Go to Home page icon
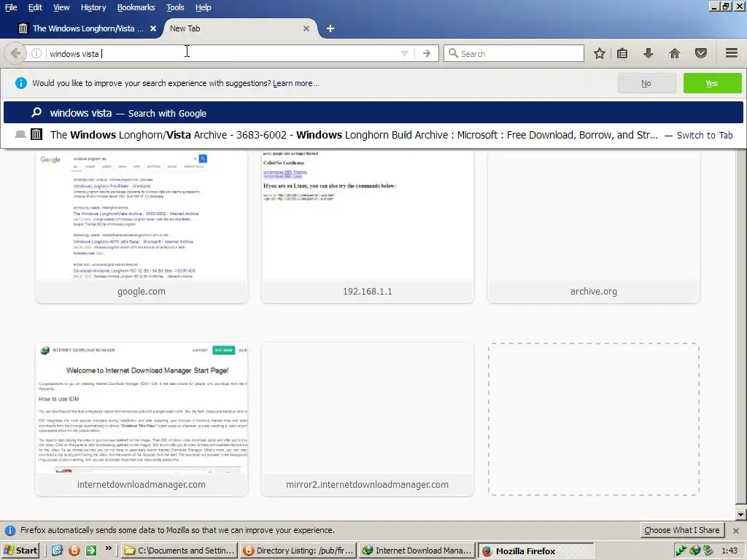The image size is (747, 560). pyautogui.click(x=675, y=53)
